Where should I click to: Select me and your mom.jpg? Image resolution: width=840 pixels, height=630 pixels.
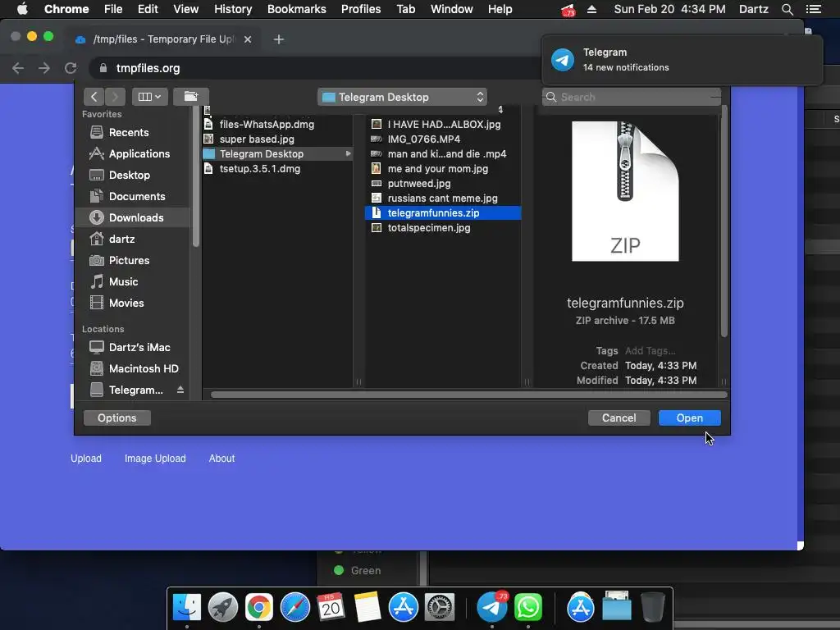(438, 169)
